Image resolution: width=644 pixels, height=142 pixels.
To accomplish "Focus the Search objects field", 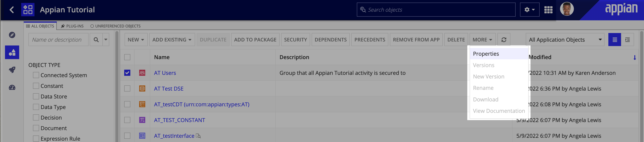I will click(x=436, y=10).
